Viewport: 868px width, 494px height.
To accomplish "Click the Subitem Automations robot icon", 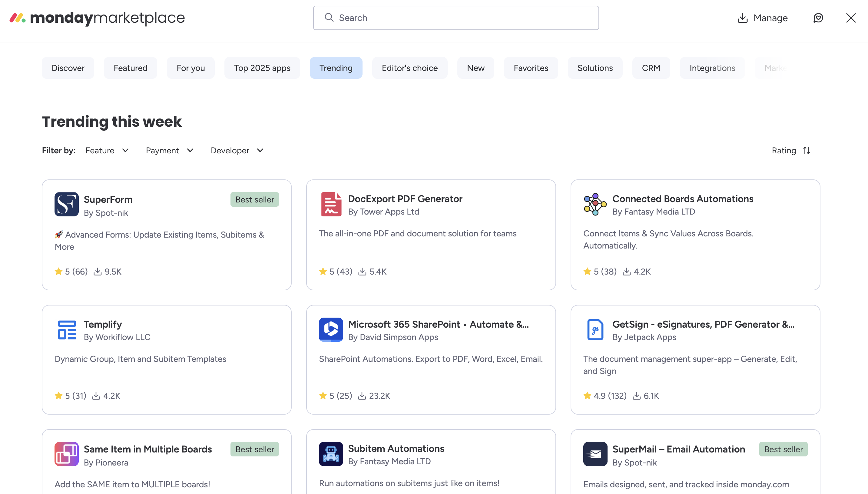I will [x=331, y=454].
